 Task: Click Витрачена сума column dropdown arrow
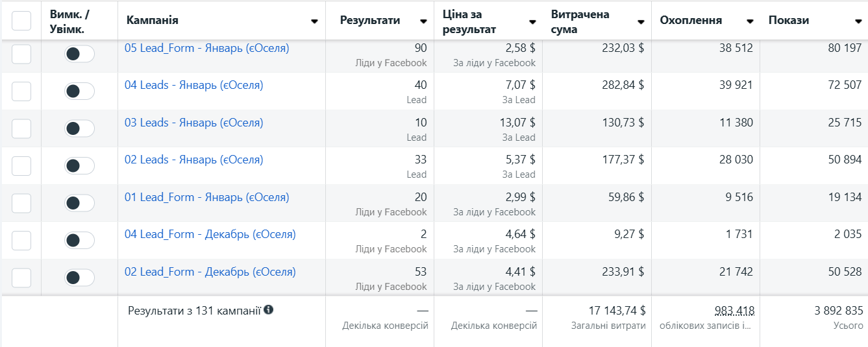click(641, 21)
